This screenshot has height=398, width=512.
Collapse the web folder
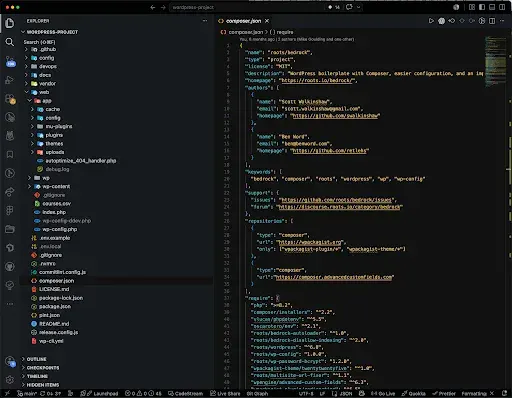[44, 92]
